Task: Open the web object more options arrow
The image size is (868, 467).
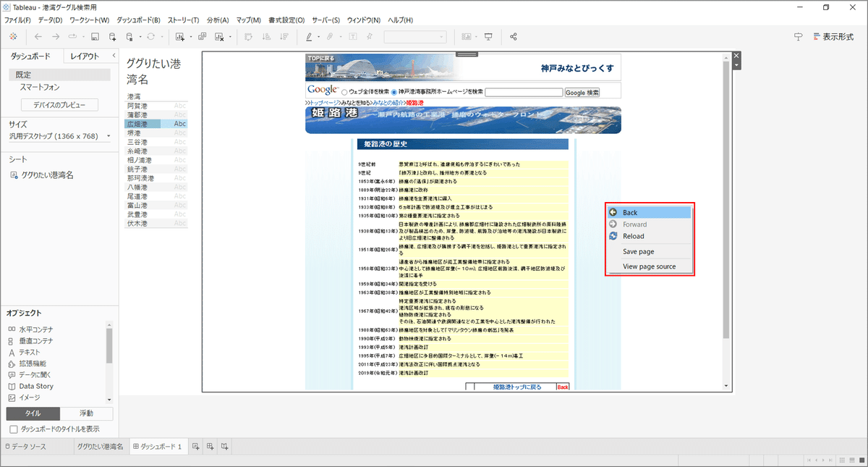Action: click(x=737, y=66)
